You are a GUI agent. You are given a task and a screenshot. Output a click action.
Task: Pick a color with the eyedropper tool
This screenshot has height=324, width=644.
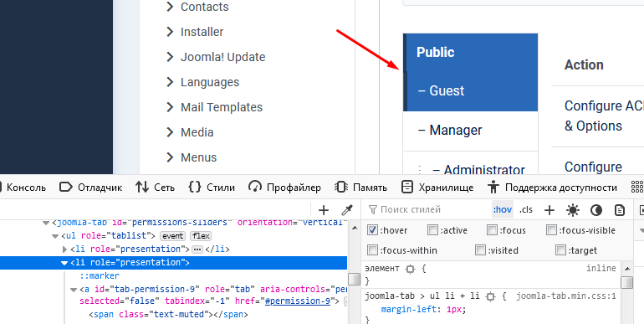click(x=347, y=210)
